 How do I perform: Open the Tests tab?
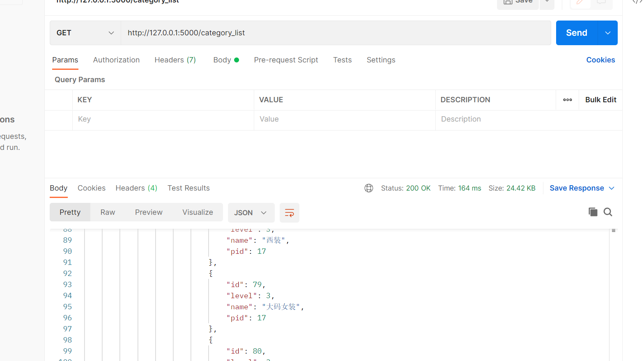[343, 60]
